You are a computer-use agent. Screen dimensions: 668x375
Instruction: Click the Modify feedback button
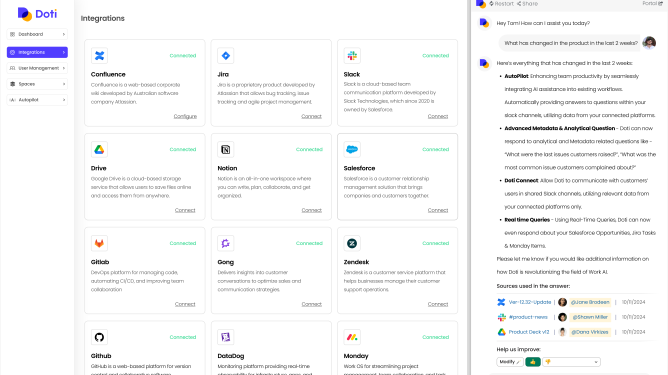510,362
